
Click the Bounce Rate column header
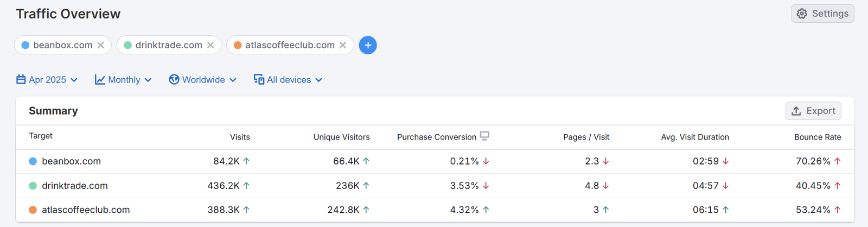(817, 137)
